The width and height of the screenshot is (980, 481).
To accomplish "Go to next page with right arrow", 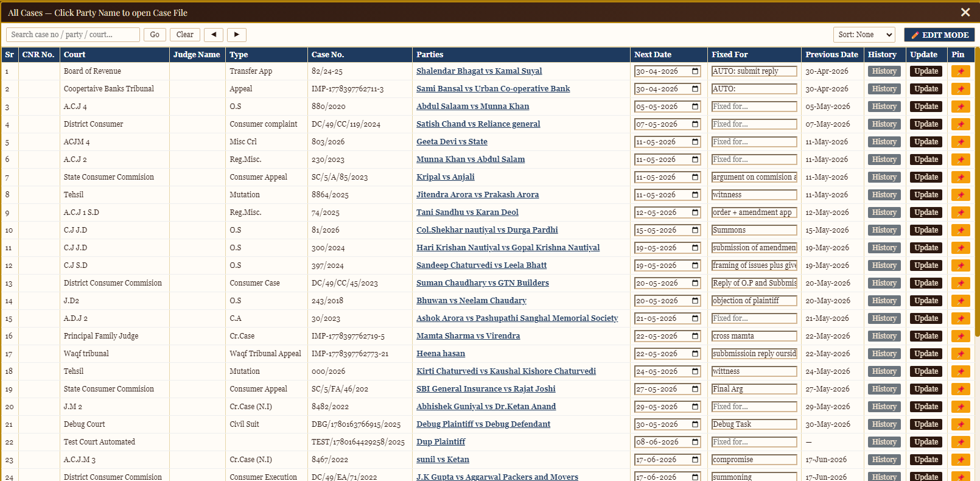I will click(237, 35).
